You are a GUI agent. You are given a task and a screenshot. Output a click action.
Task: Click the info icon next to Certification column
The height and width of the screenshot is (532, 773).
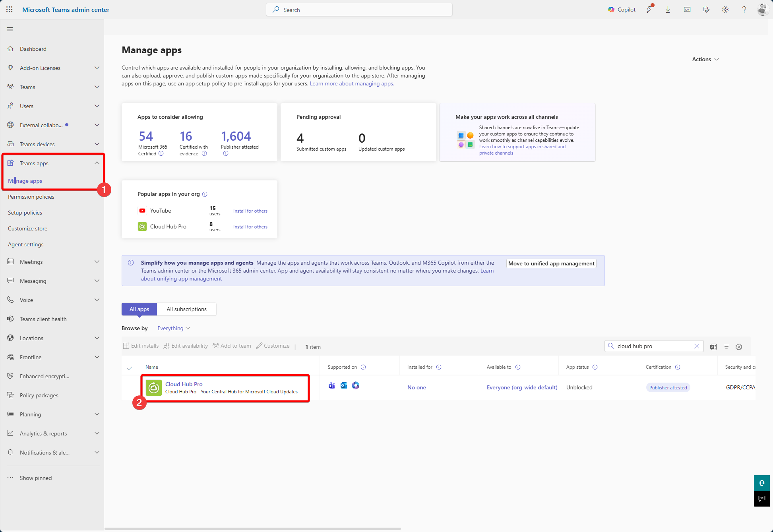pos(678,367)
